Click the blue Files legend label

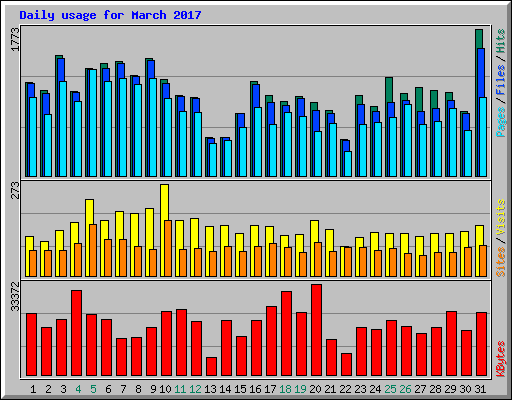501,80
